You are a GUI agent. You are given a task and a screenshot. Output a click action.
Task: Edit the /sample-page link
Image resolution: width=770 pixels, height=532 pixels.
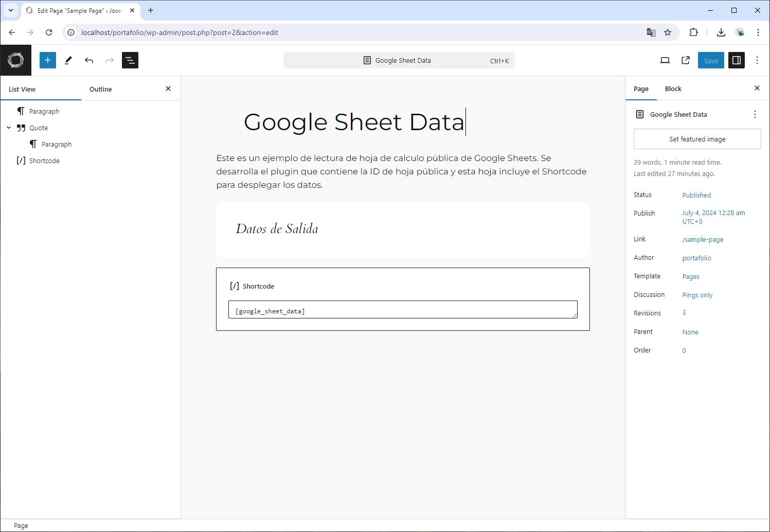703,239
